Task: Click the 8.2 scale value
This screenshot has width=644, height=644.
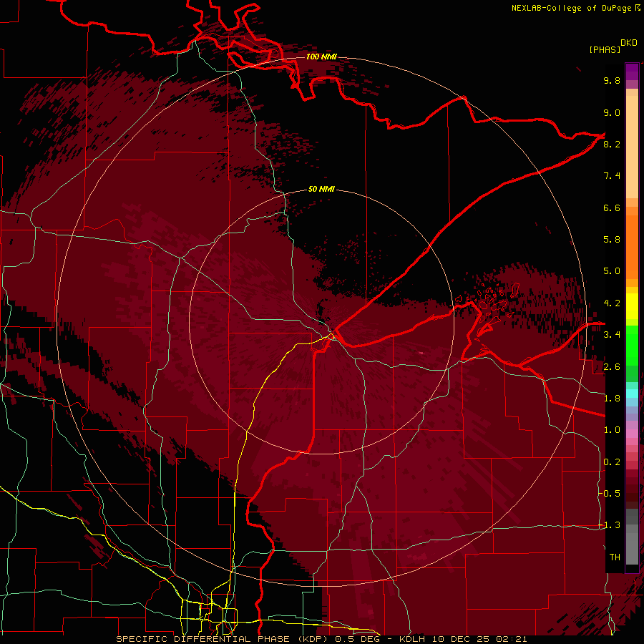Action: [612, 144]
